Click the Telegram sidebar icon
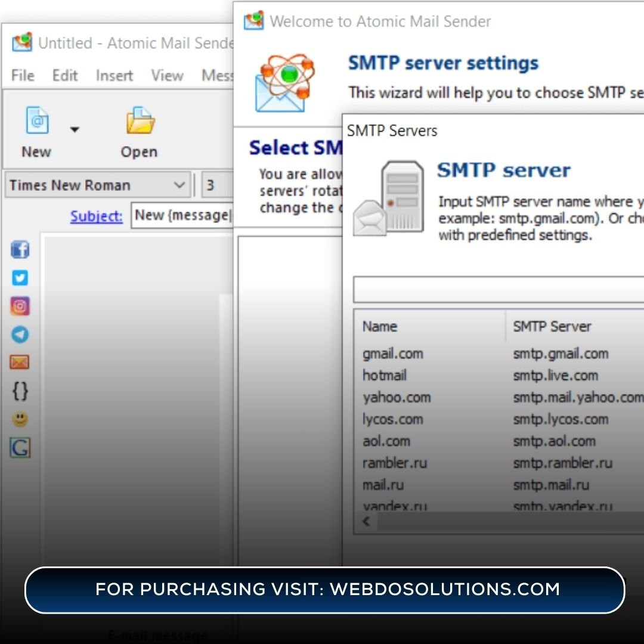The width and height of the screenshot is (644, 644). coord(20,335)
